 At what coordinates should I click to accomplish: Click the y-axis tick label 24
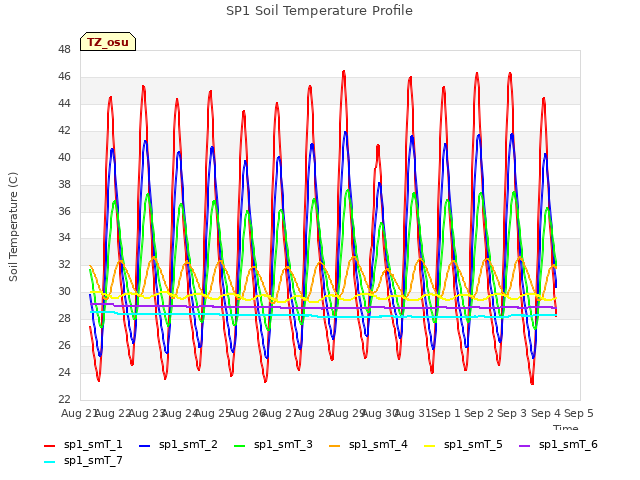click(x=64, y=372)
